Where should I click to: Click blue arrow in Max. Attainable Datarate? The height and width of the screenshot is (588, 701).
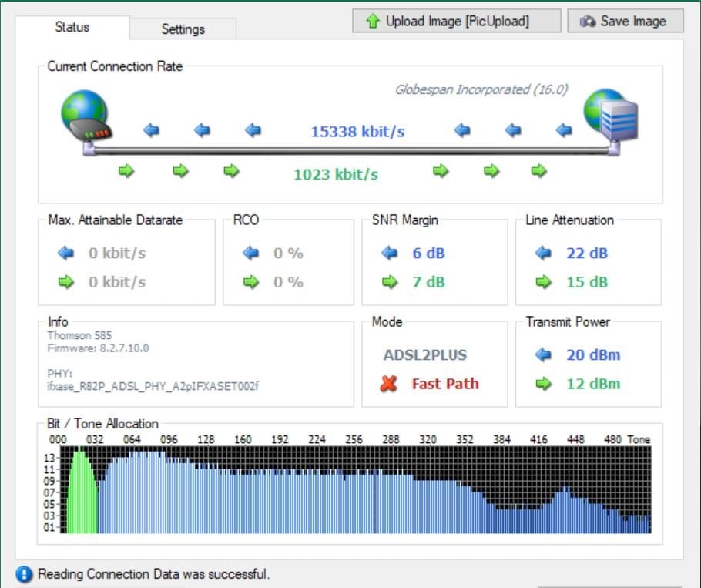pyautogui.click(x=65, y=253)
